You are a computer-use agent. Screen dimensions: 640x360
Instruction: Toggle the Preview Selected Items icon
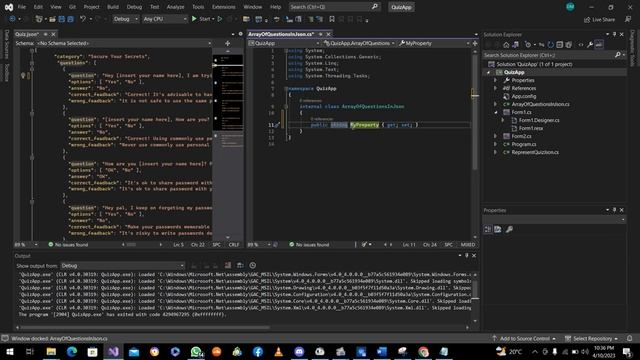click(x=599, y=45)
